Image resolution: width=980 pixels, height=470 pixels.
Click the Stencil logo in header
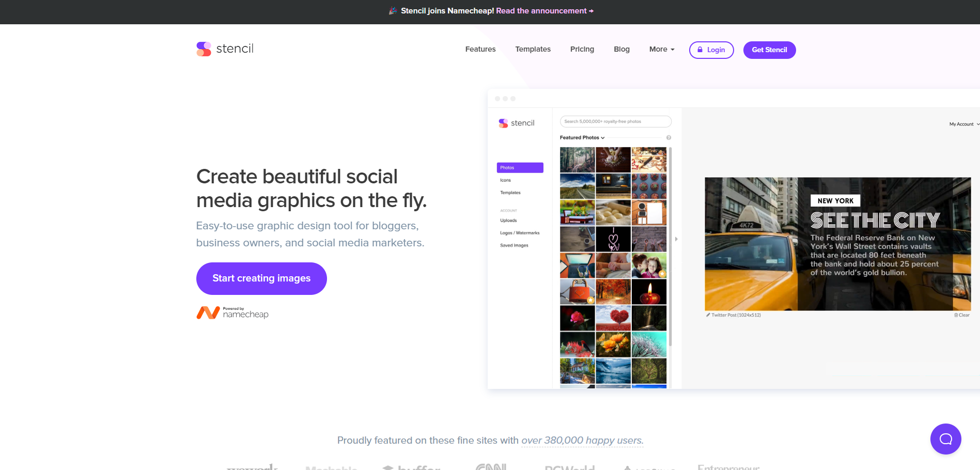click(x=225, y=49)
